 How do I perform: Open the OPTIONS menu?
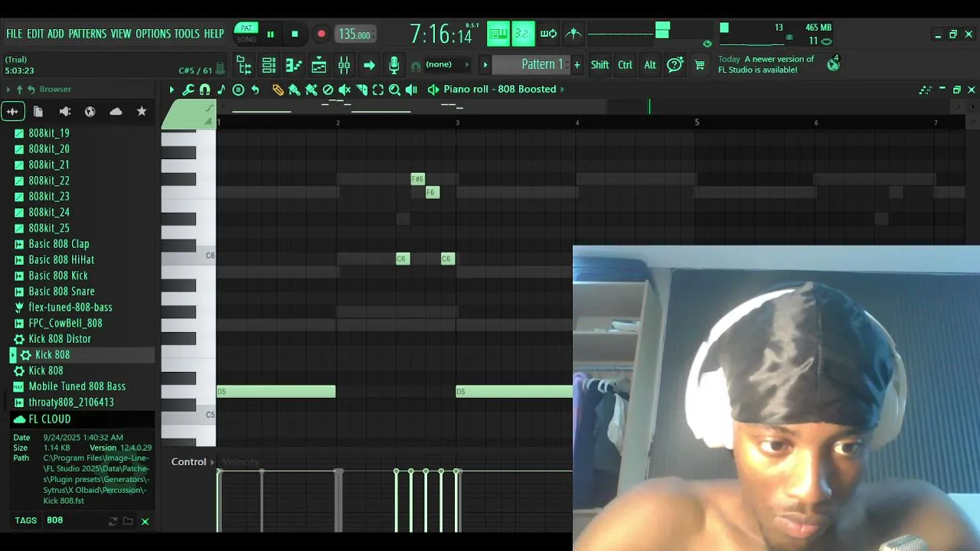153,34
